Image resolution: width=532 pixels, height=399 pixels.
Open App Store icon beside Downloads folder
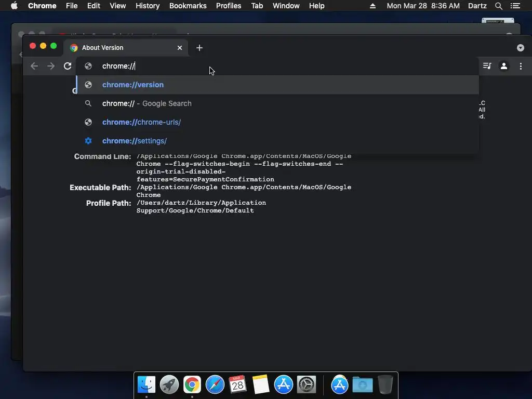340,384
